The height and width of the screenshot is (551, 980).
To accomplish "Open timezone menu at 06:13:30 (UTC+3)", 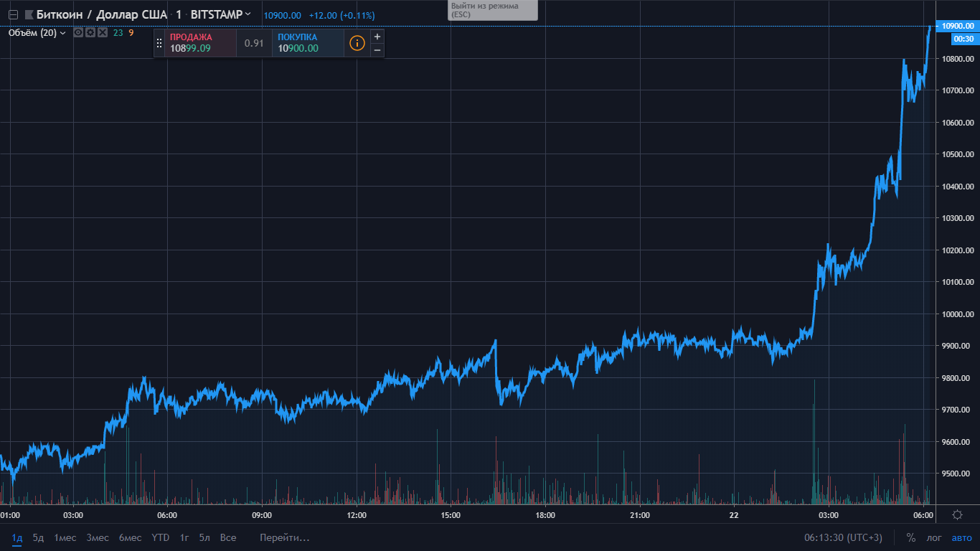I will (844, 537).
